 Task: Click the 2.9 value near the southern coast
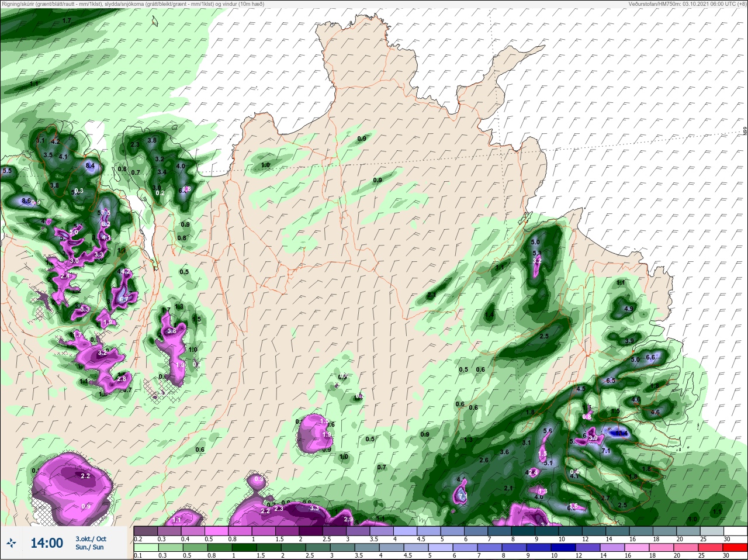(348, 519)
